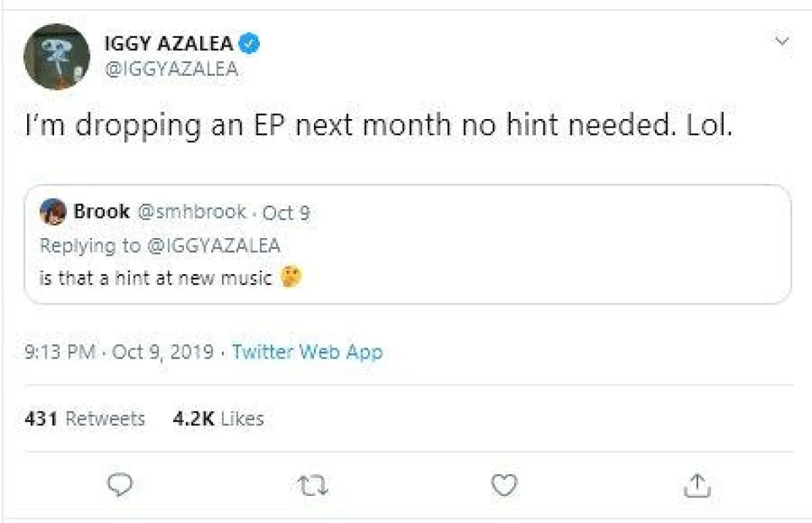Open Iggy Azalea's profile avatar
This screenshot has width=812, height=523.
57,56
